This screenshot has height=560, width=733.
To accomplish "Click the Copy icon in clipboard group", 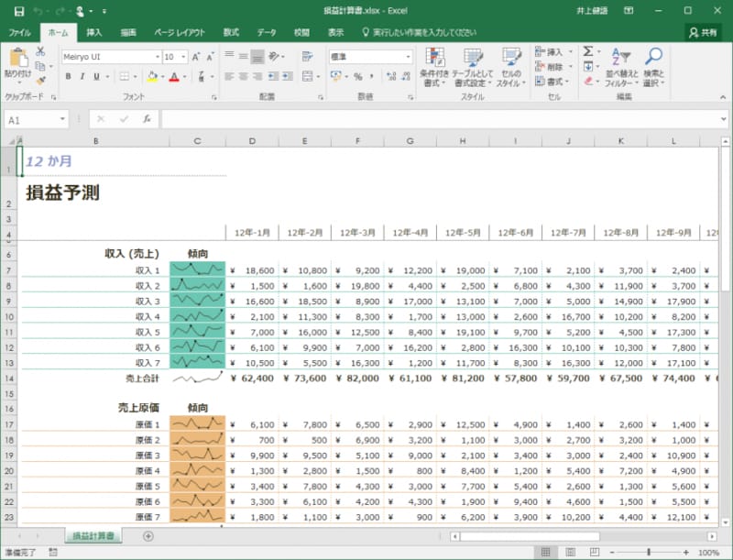I will 39,66.
